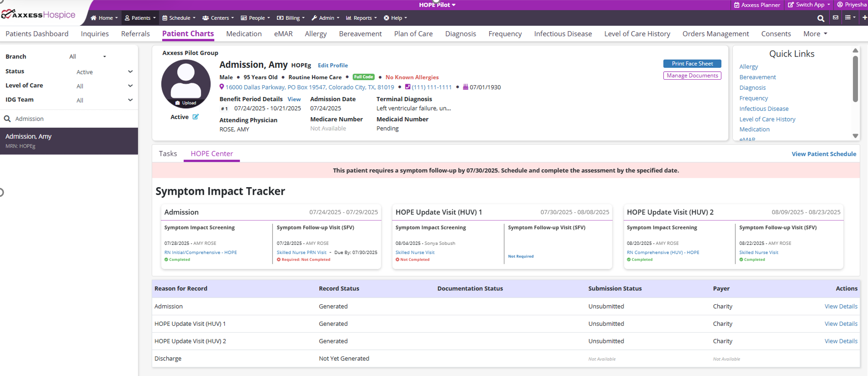The width and height of the screenshot is (868, 376).
Task: Open the Patients menu
Action: (140, 18)
